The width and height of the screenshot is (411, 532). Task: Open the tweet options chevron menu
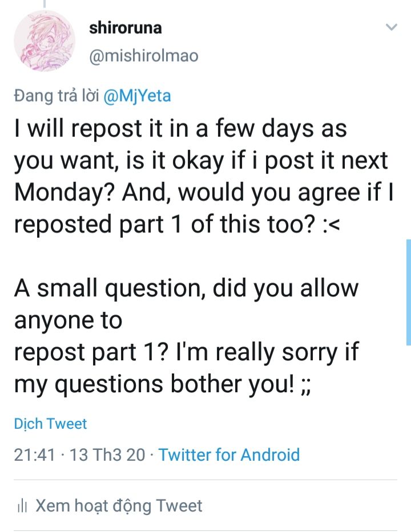391,27
